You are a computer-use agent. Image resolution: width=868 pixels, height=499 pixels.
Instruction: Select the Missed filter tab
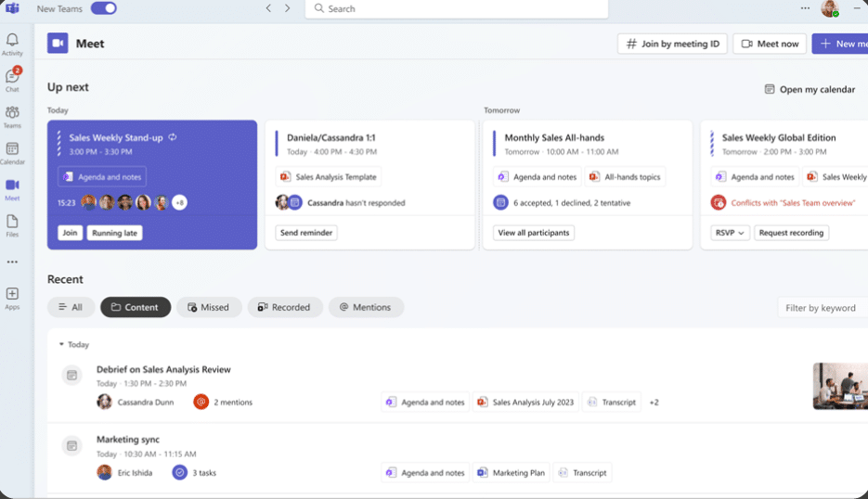pyautogui.click(x=209, y=307)
